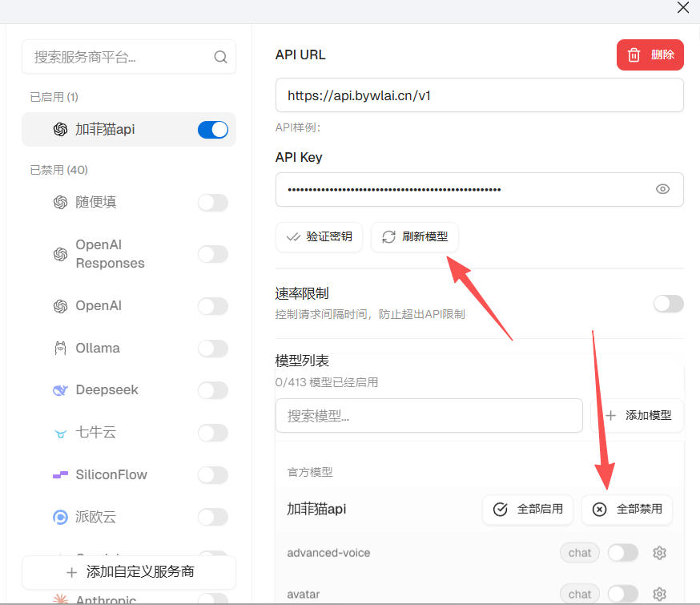This screenshot has height=605, width=700.
Task: Click the magnifier icon in provider search
Action: click(220, 57)
